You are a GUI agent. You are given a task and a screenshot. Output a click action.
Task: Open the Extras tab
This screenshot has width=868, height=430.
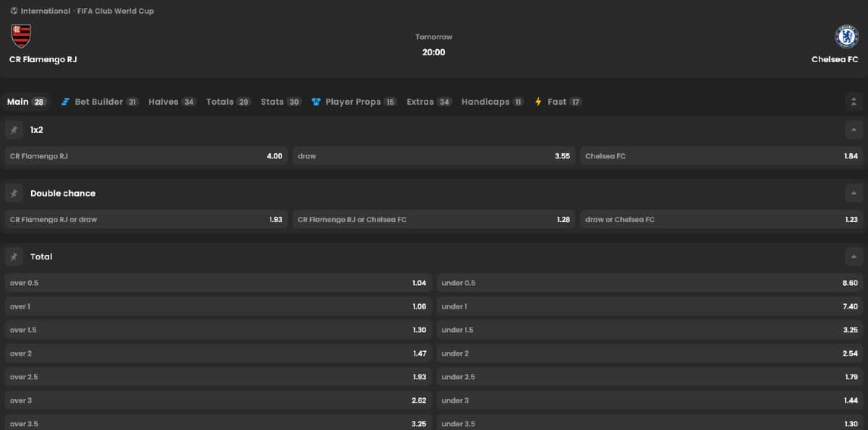click(x=430, y=102)
